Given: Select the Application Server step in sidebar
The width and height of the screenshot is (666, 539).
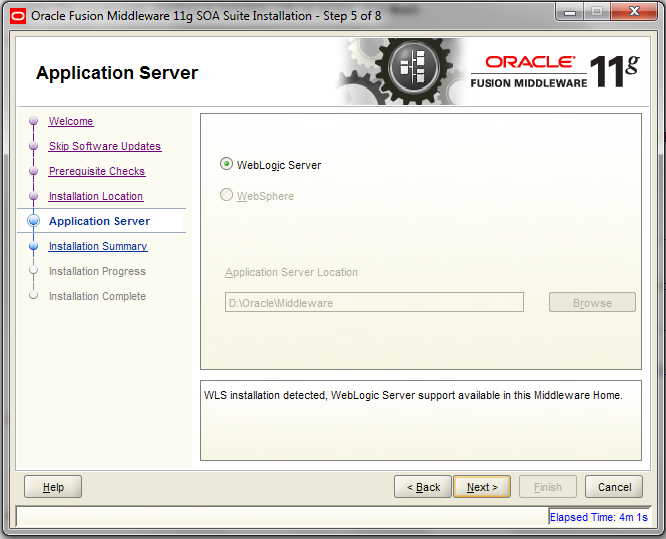Looking at the screenshot, I should 99,221.
